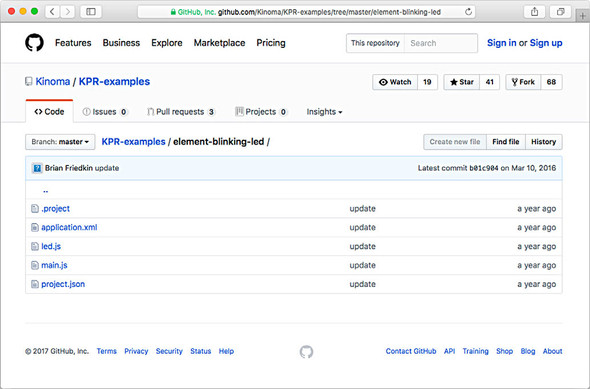Open the KPR-examples repository title link
Image resolution: width=590 pixels, height=389 pixels.
pos(114,82)
